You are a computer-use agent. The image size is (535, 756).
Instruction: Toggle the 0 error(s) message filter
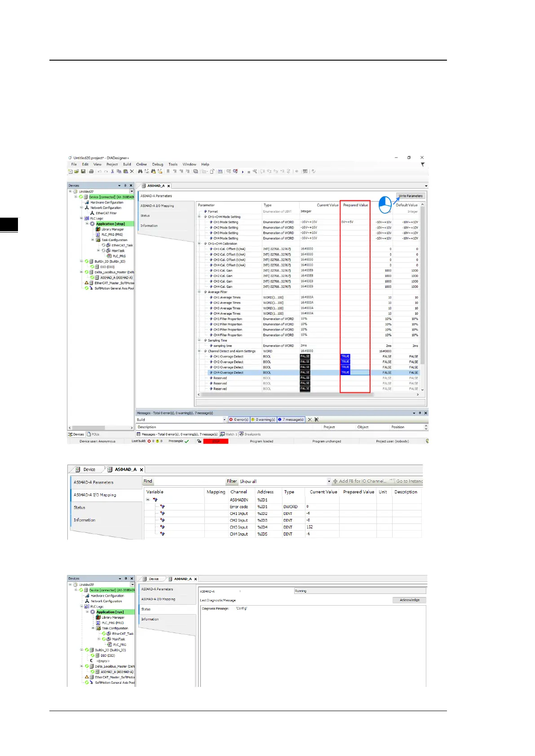coord(239,420)
